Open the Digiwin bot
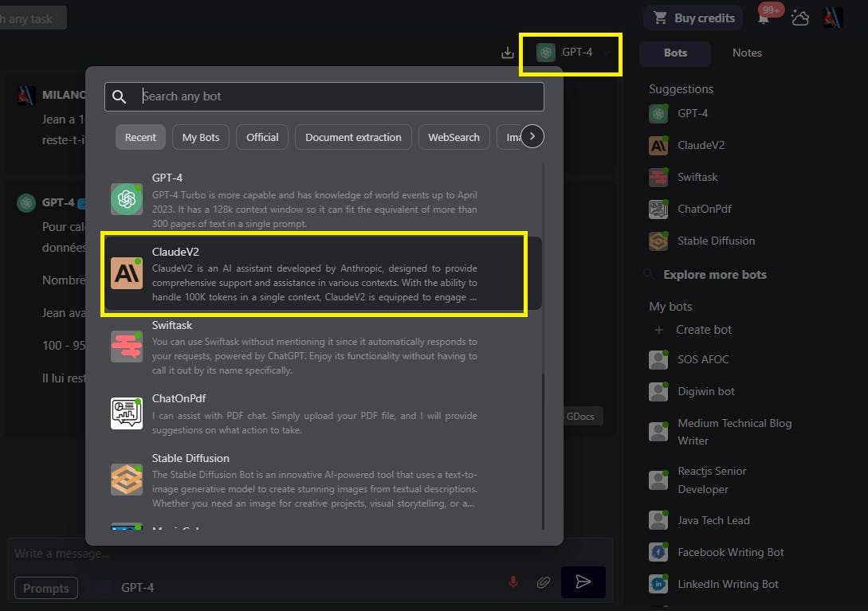This screenshot has width=868, height=611. click(x=692, y=391)
